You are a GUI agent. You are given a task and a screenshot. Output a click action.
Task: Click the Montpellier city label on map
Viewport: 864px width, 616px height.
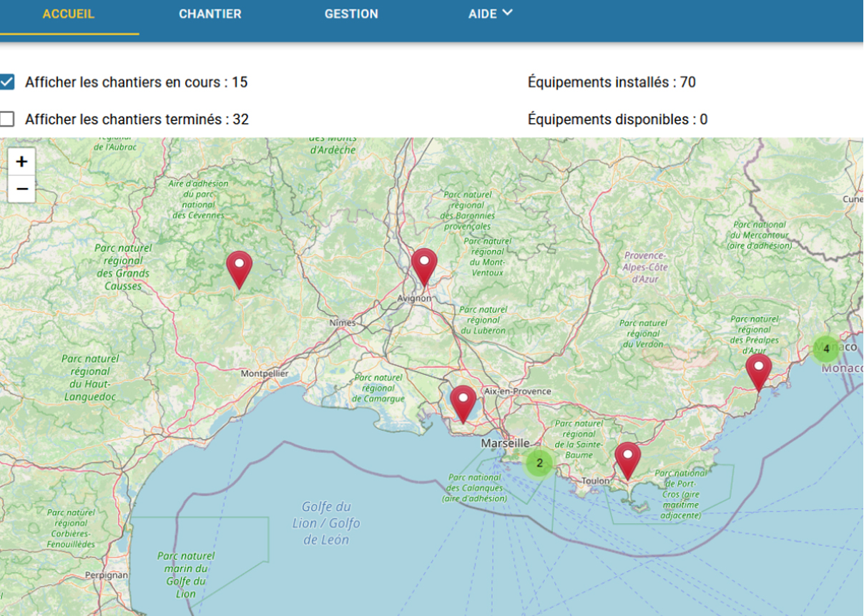(265, 373)
